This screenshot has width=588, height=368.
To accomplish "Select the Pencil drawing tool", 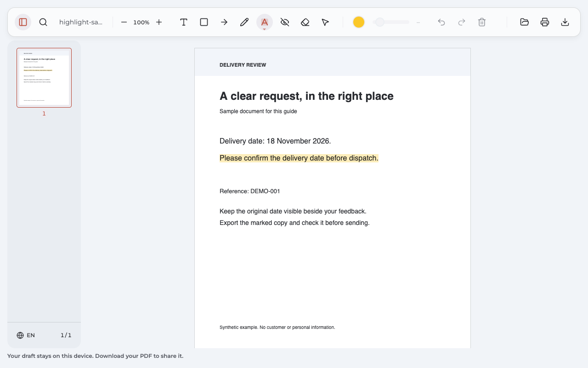I will [244, 22].
